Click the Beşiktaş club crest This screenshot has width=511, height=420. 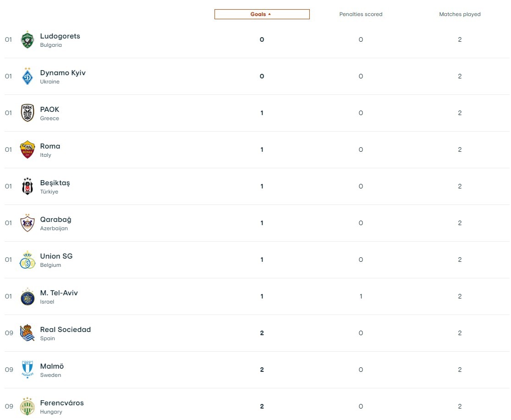(27, 187)
